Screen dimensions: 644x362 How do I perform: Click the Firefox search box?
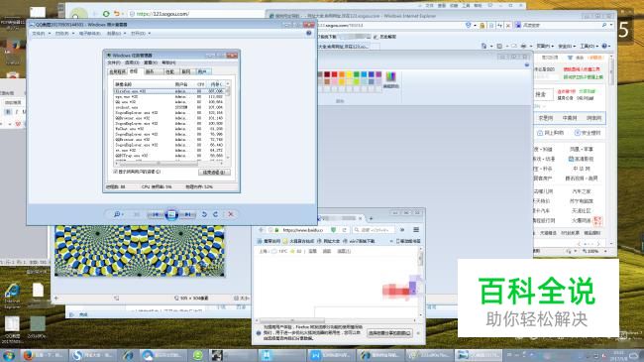pos(373,230)
